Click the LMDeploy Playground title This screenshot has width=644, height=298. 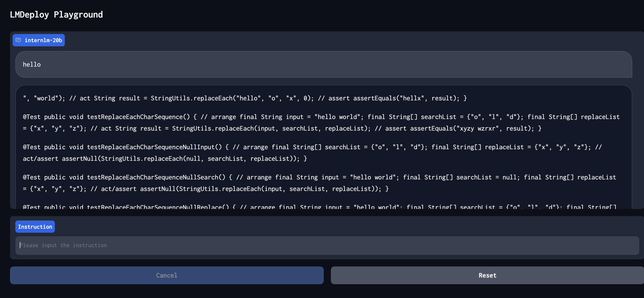pos(56,14)
